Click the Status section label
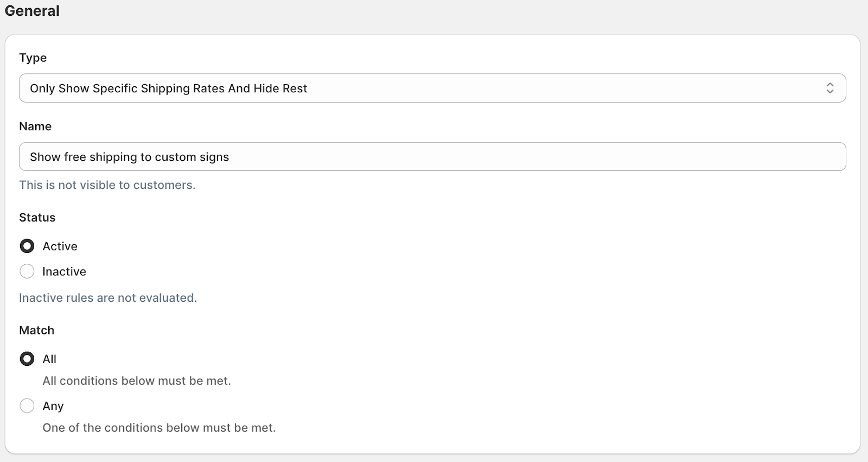Image resolution: width=868 pixels, height=462 pixels. point(37,217)
